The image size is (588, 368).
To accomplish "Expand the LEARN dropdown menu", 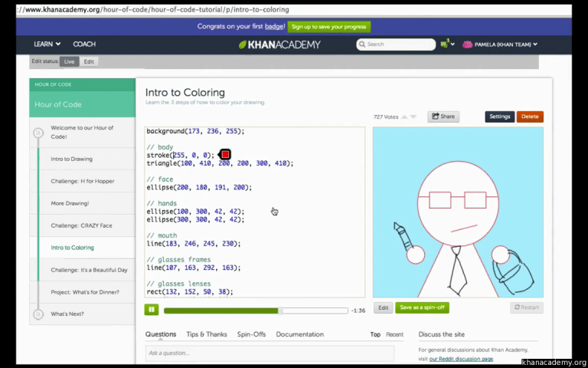I will [47, 44].
